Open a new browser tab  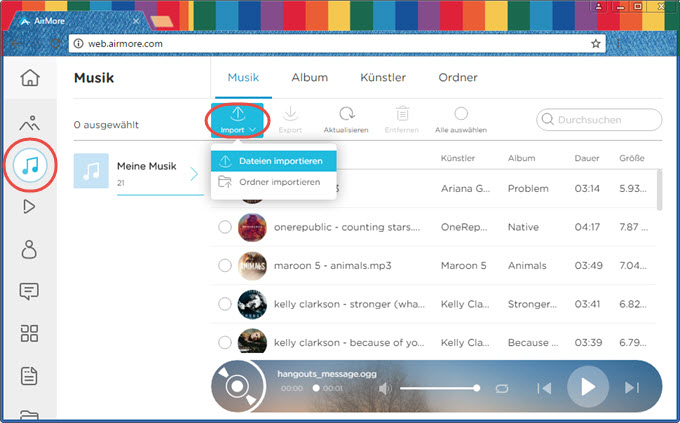click(162, 22)
